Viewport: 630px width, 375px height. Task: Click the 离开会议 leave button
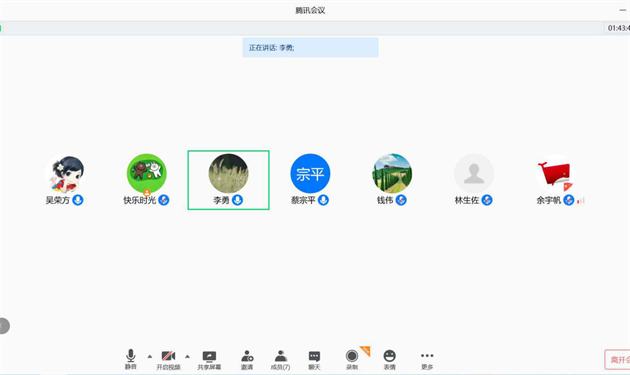[618, 359]
